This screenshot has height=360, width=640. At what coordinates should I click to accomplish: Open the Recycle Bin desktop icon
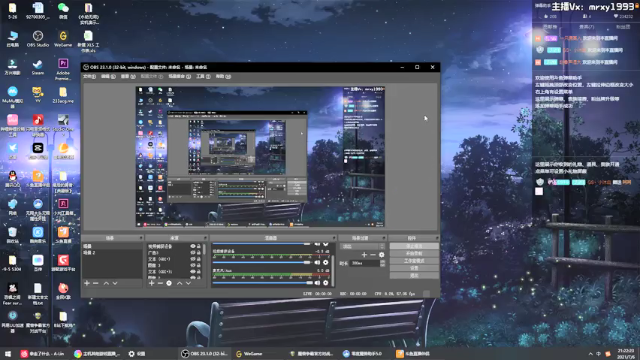pos(13,235)
